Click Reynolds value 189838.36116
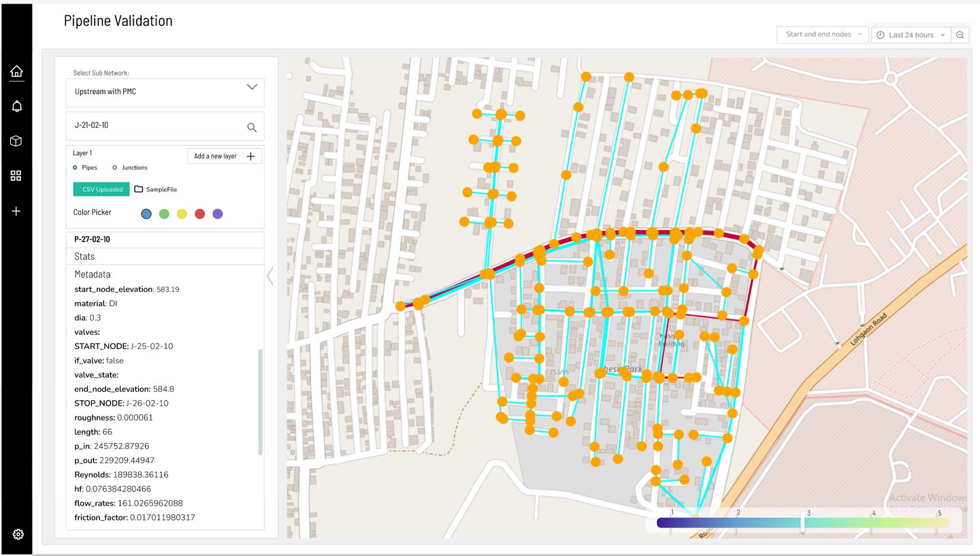Viewport: 980px width, 556px height. [x=142, y=475]
